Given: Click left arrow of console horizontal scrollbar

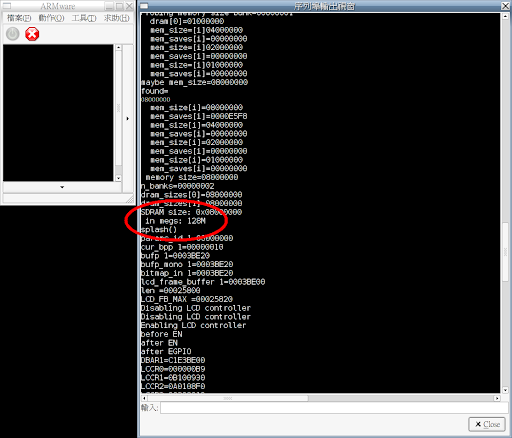Looking at the screenshot, I should 144,398.
